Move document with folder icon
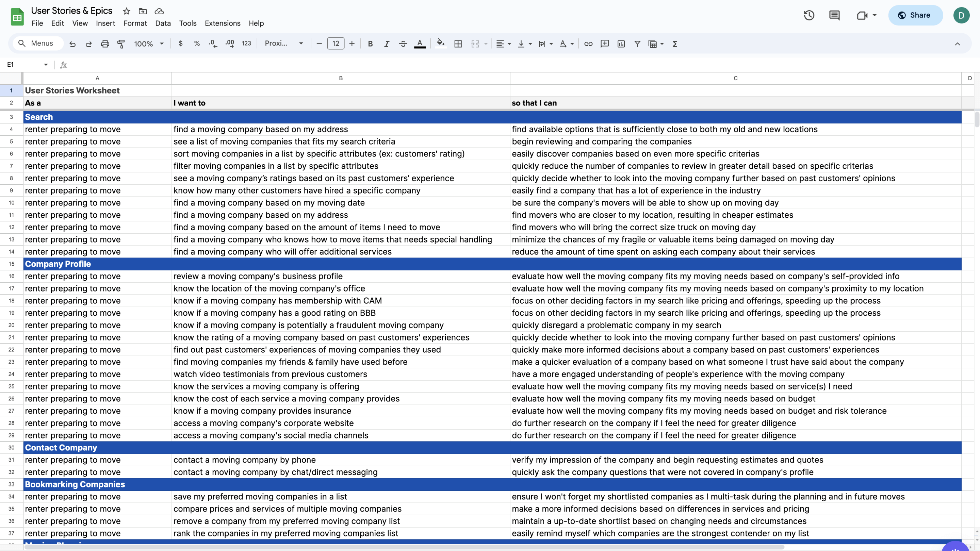980x551 pixels. [143, 11]
